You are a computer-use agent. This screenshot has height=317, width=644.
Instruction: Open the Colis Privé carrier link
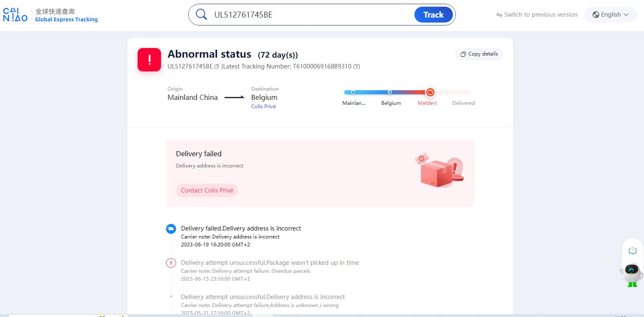point(263,107)
